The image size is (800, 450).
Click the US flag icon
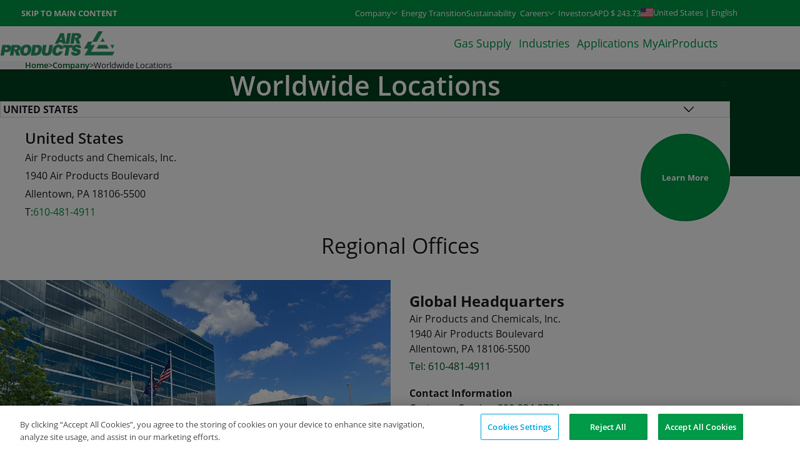coord(646,13)
